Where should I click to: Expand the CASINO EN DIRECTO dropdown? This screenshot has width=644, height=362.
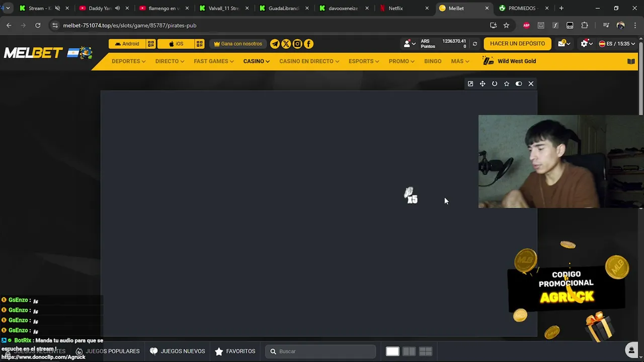tap(309, 61)
